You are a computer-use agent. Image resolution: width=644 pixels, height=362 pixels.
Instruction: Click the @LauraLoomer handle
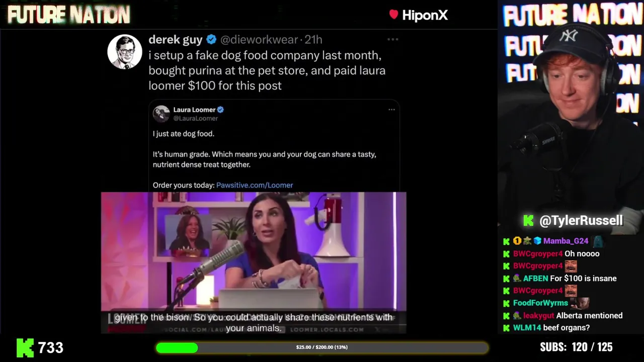[x=196, y=119]
